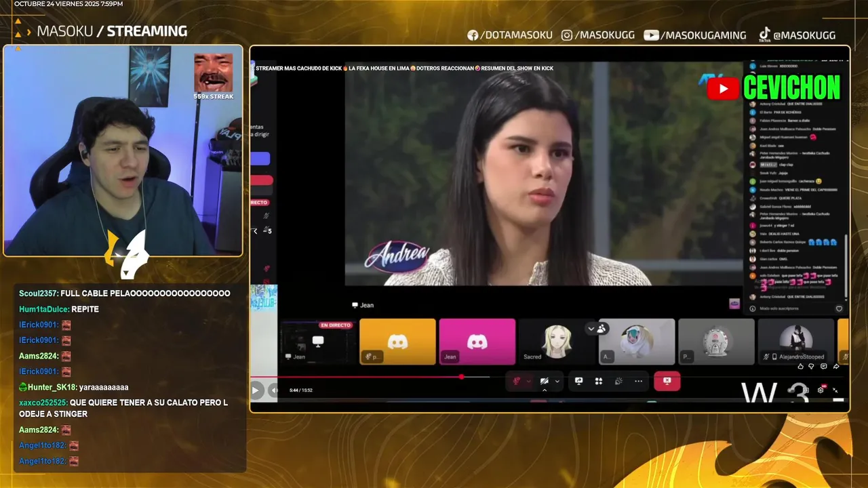Screen dimensions: 868x488
Task: Click the blue button in Discord left sidebar
Action: [261, 159]
